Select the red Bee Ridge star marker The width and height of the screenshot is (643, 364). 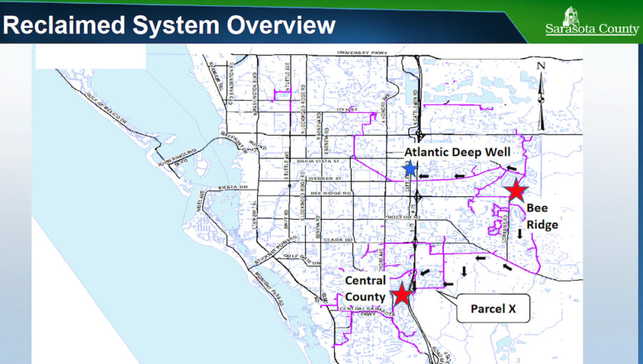click(x=516, y=191)
